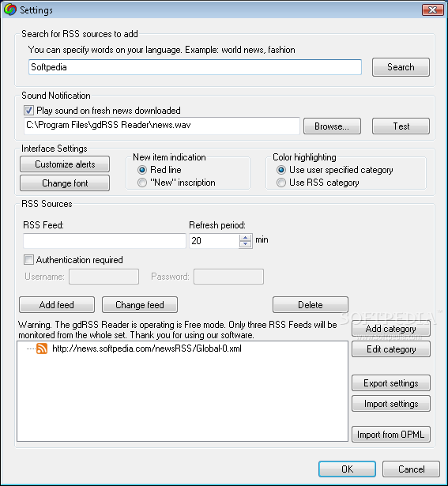Focus the search field containing Softpedia
This screenshot has width=448, height=486.
coord(195,67)
